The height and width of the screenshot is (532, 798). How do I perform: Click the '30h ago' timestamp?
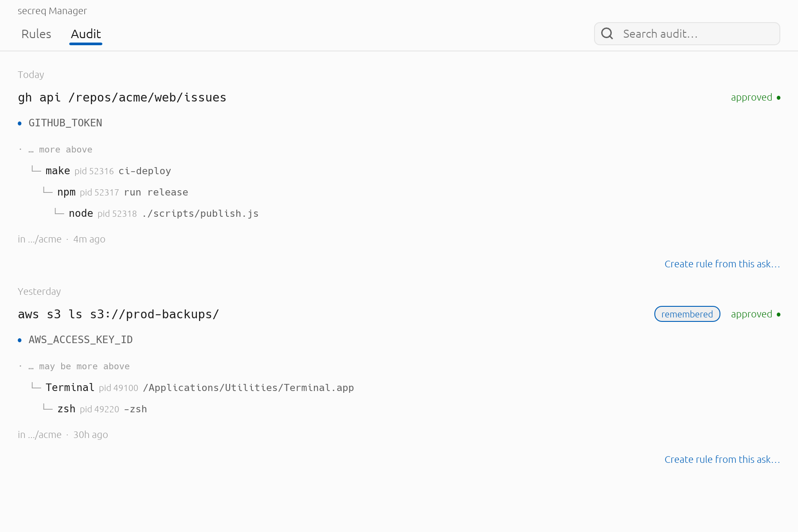point(90,434)
